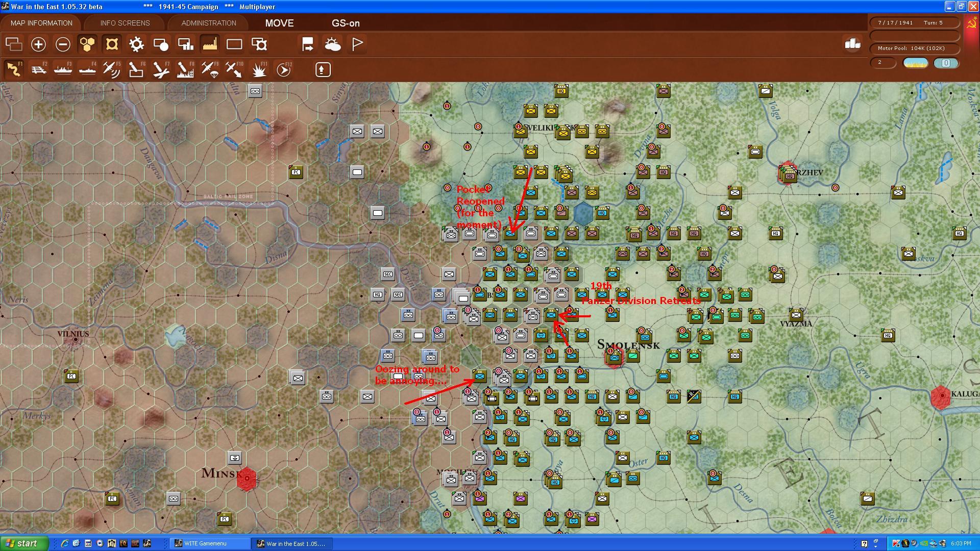End turn with the F12 arrow icon

point(283,69)
